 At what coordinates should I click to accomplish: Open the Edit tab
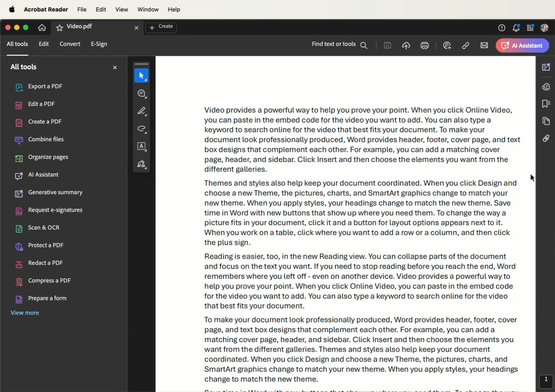(x=44, y=44)
